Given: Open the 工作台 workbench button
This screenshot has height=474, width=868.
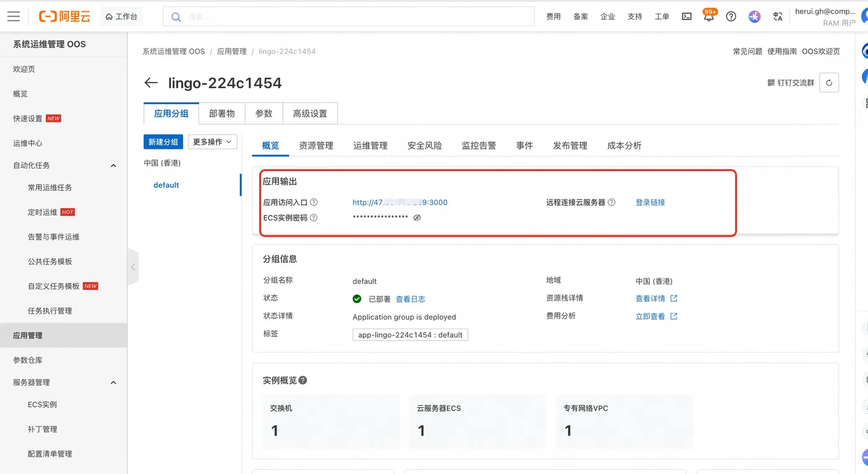Looking at the screenshot, I should point(122,17).
